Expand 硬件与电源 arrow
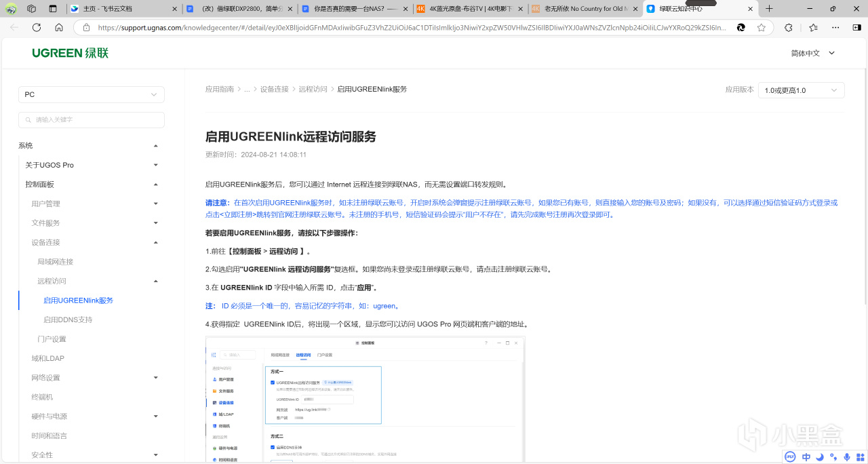 pyautogui.click(x=156, y=417)
